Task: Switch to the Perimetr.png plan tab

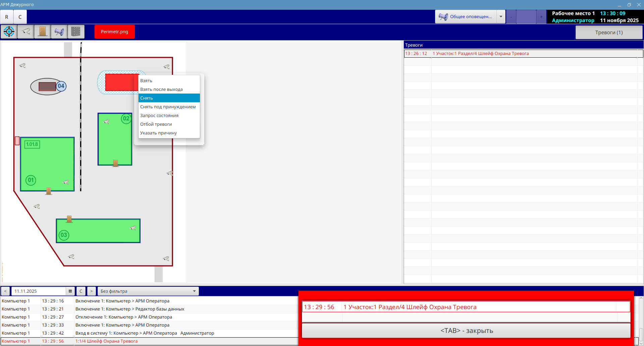Action: pyautogui.click(x=114, y=32)
